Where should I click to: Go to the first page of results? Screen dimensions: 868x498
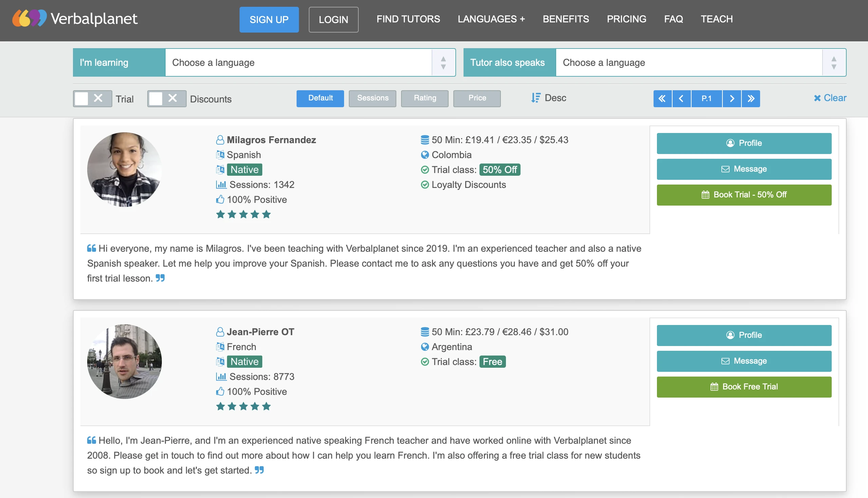(x=662, y=98)
